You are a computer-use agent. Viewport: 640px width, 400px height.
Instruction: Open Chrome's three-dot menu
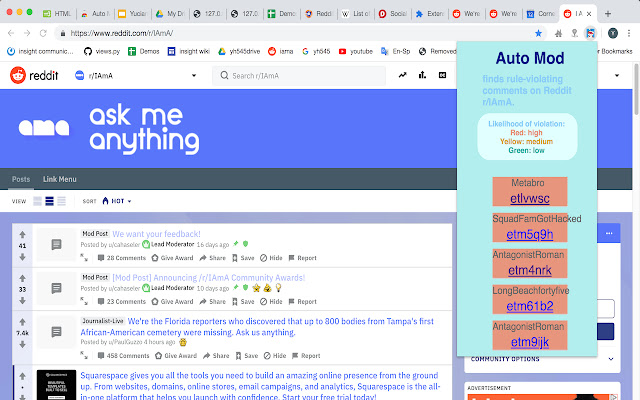click(x=629, y=33)
